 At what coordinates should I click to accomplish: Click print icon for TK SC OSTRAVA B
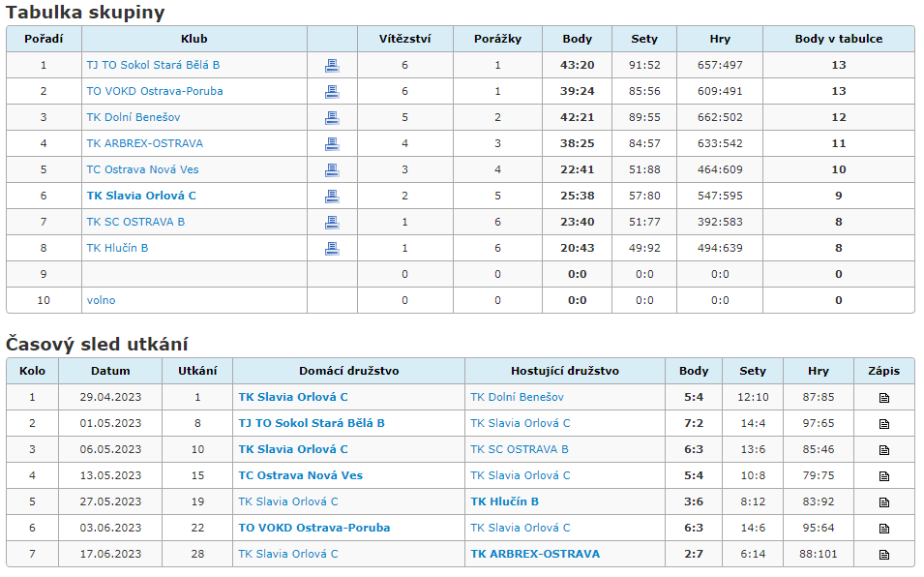click(x=332, y=223)
